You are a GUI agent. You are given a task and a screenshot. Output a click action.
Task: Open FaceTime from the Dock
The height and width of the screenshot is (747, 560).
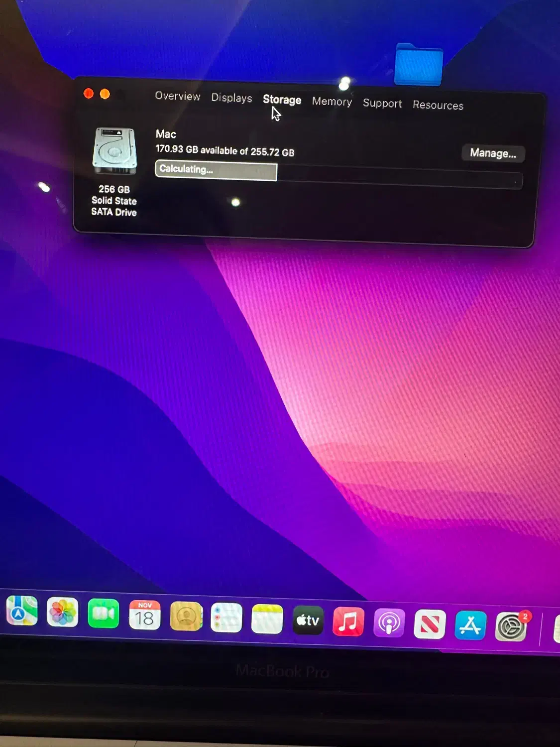[104, 614]
